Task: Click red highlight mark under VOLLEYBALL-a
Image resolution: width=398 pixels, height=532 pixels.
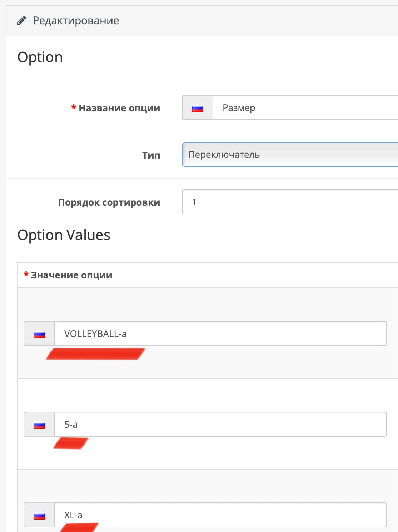Action: [95, 354]
